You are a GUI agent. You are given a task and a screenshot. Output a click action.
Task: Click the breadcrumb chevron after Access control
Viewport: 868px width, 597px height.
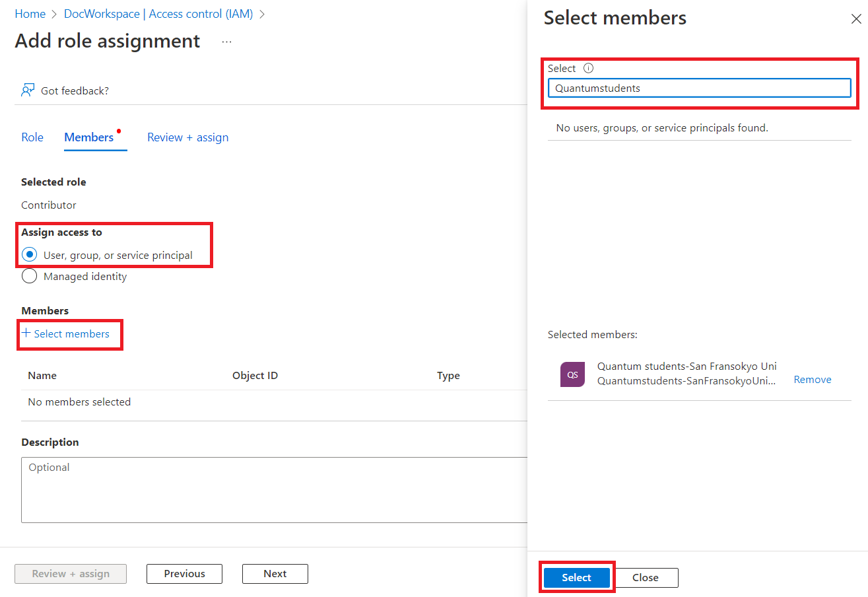point(262,13)
